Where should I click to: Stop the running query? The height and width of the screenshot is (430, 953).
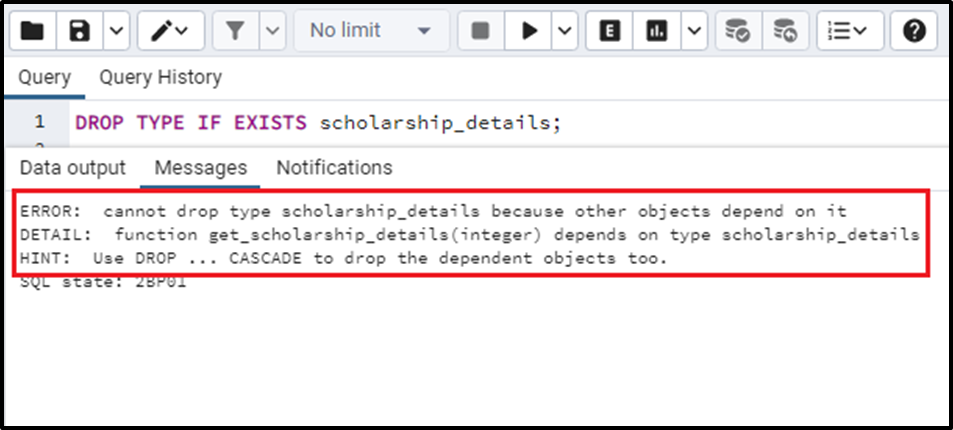(x=480, y=31)
